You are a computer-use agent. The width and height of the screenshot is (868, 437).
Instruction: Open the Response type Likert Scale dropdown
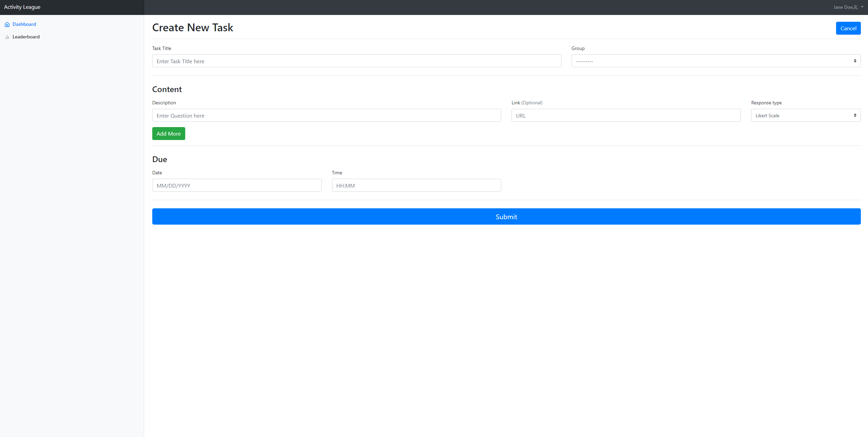pos(805,115)
